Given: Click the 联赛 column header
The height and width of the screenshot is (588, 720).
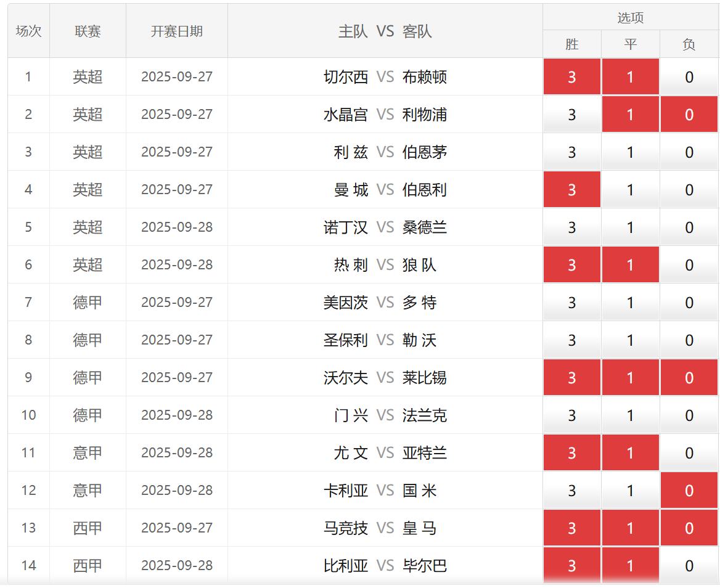Looking at the screenshot, I should pyautogui.click(x=88, y=31).
